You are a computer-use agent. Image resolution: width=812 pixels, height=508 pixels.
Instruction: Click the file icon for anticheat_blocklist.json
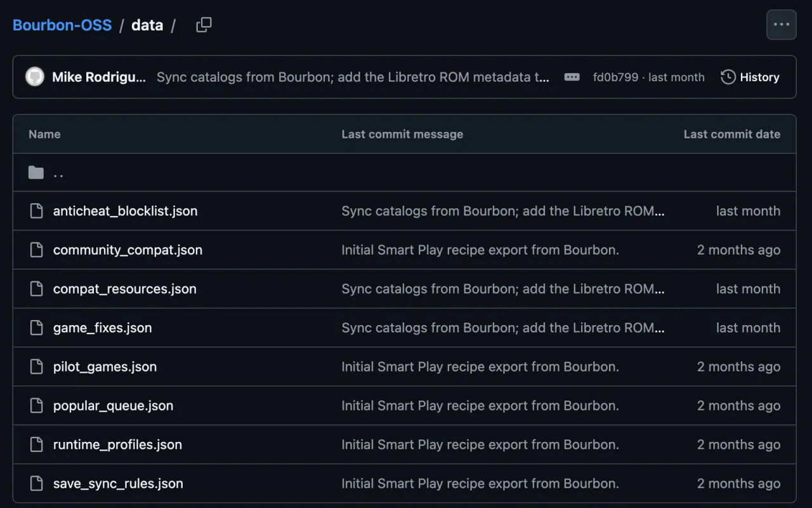pyautogui.click(x=36, y=211)
